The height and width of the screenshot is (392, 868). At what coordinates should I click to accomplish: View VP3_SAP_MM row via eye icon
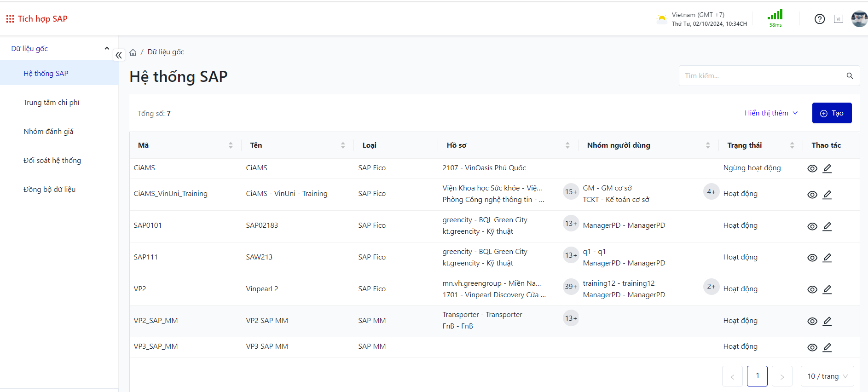click(x=812, y=347)
